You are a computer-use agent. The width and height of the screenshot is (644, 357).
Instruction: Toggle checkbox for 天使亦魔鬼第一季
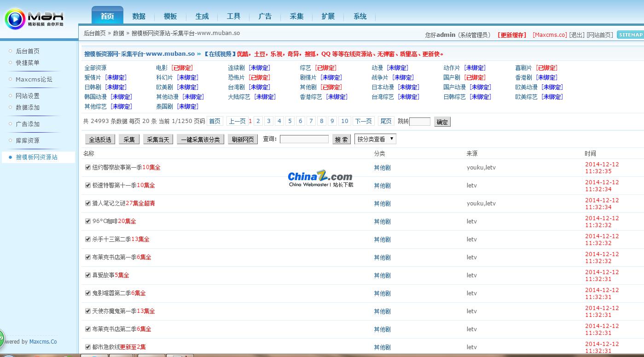(88, 311)
